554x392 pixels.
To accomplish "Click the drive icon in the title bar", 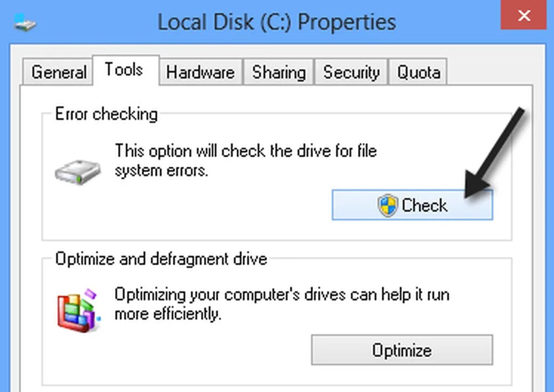I will tap(25, 22).
